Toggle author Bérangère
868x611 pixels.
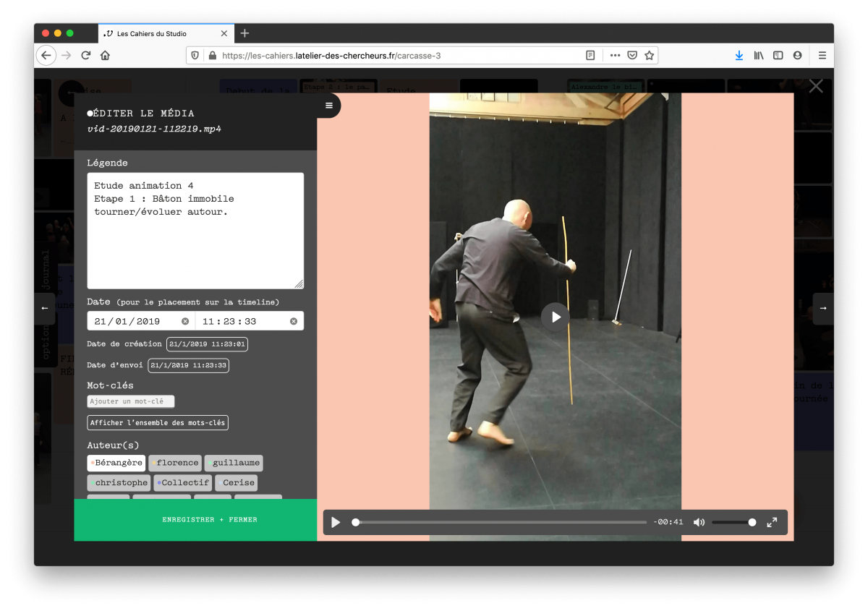[x=116, y=463]
